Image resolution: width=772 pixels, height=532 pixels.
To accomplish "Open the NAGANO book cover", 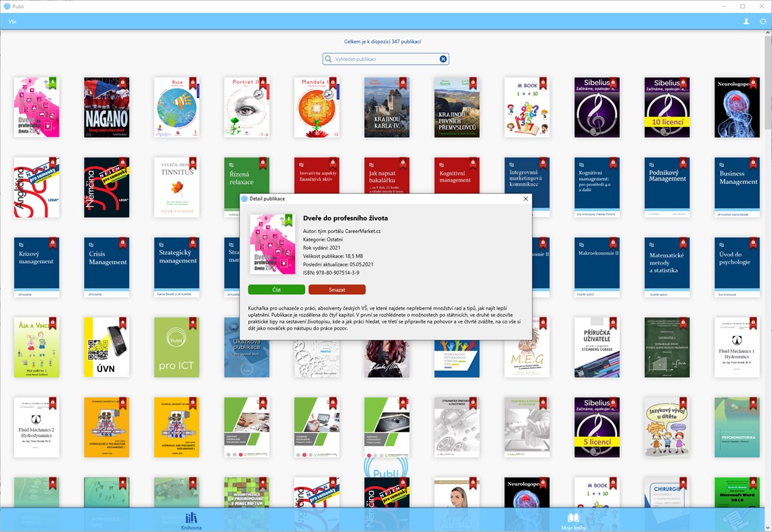I will (x=106, y=108).
